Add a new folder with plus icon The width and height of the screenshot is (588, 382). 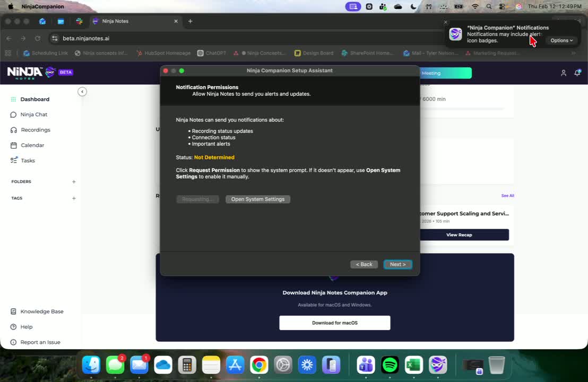tap(74, 182)
